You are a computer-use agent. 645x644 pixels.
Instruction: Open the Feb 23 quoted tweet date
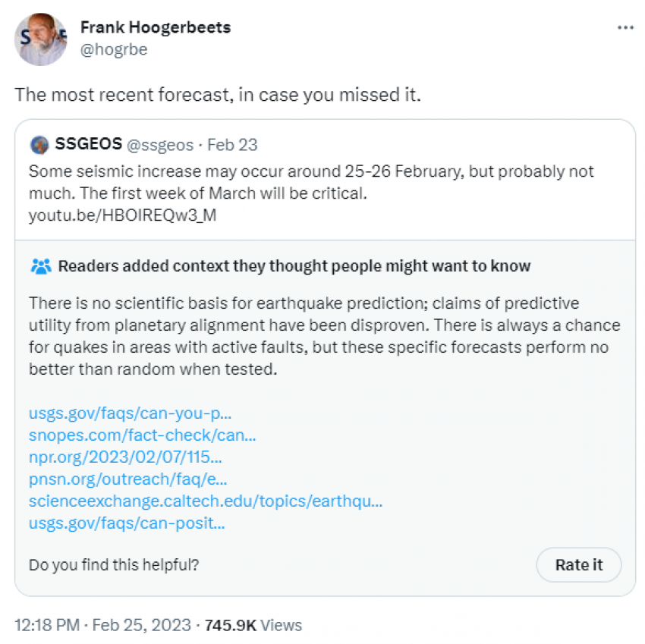tap(232, 145)
